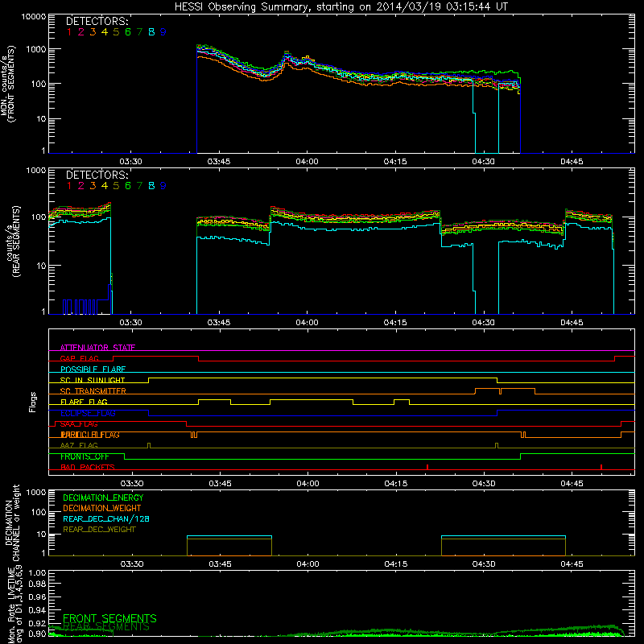Click the vertical Flags axis label

tap(33, 402)
